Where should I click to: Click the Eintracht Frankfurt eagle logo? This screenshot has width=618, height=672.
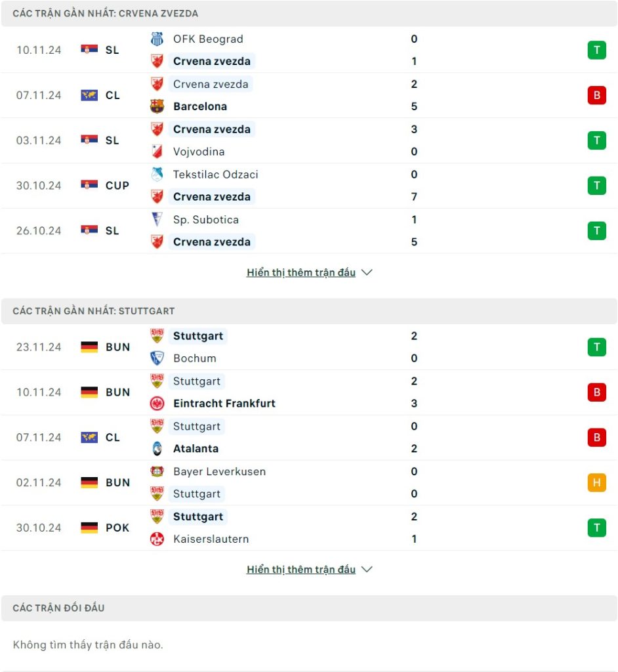point(157,404)
